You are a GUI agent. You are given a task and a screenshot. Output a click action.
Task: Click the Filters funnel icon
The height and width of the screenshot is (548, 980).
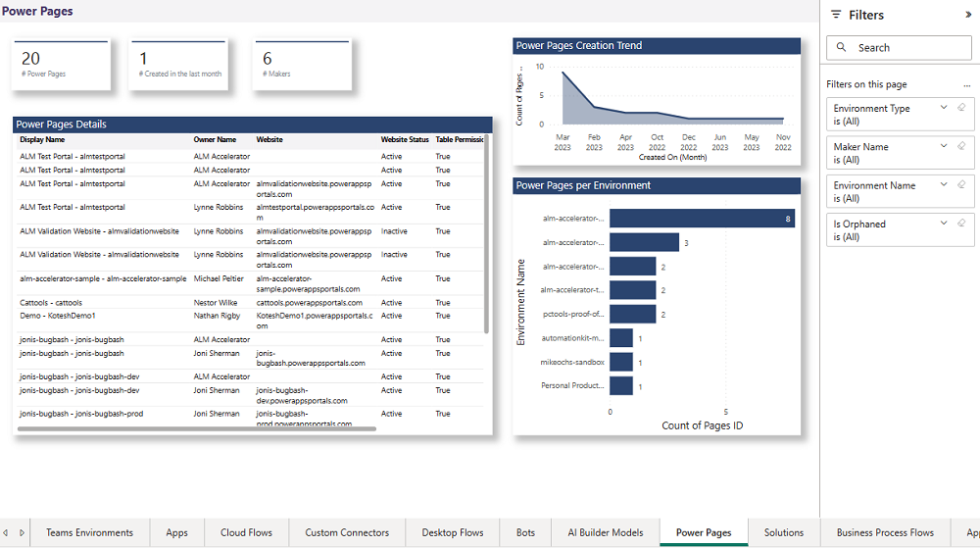[x=836, y=15]
